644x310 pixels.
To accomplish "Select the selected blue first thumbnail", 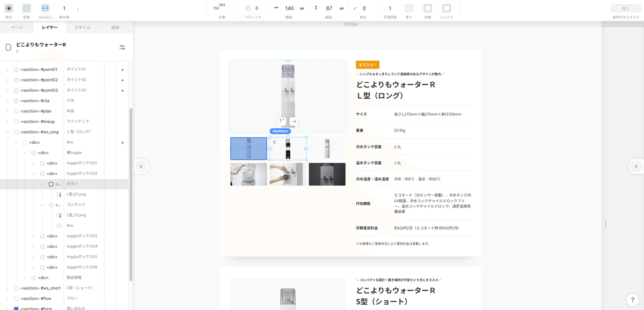I will pyautogui.click(x=248, y=149).
